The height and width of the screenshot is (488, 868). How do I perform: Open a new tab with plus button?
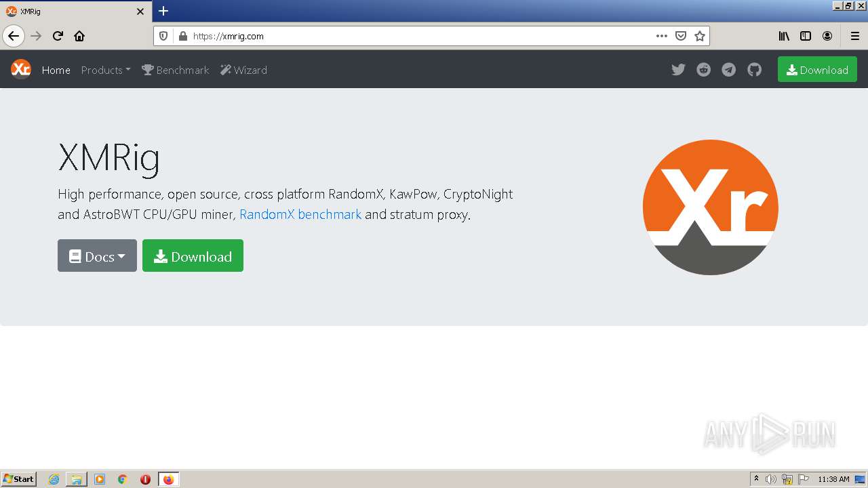point(163,11)
